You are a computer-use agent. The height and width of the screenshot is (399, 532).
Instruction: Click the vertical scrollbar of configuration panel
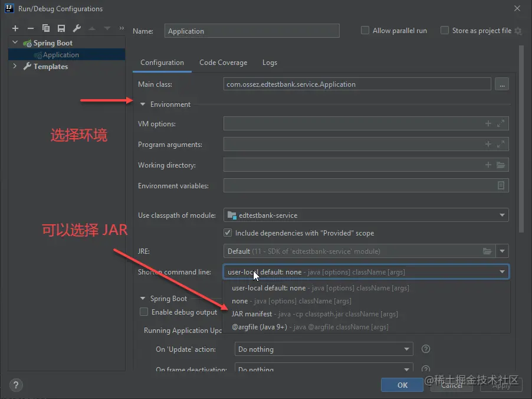coord(521,139)
